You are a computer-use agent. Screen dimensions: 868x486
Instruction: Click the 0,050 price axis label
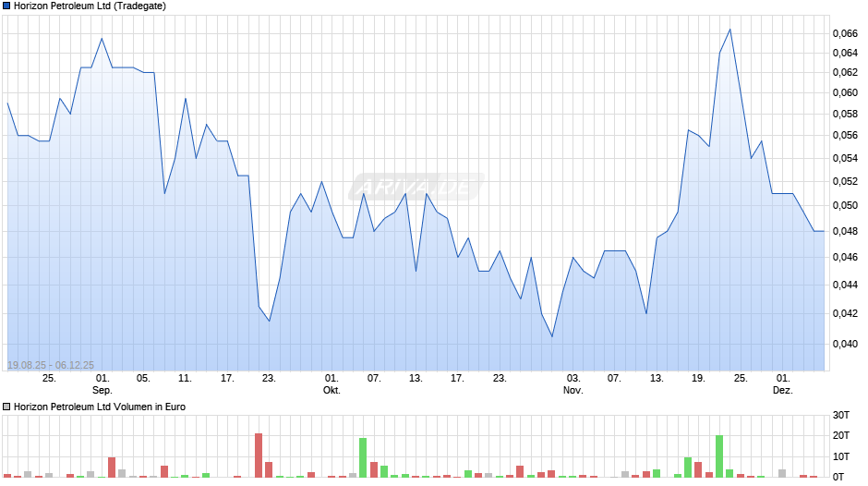point(845,206)
